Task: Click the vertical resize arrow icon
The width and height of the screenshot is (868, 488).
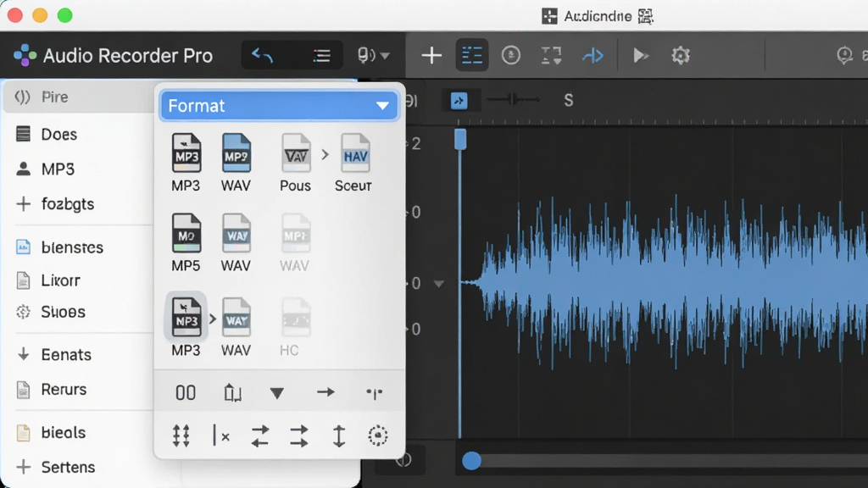Action: 339,436
